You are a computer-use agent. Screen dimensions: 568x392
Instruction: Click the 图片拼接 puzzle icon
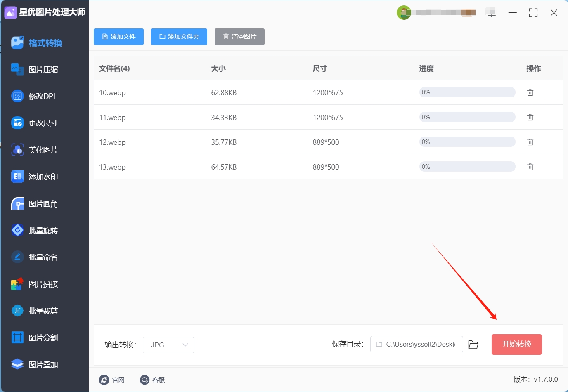[17, 284]
